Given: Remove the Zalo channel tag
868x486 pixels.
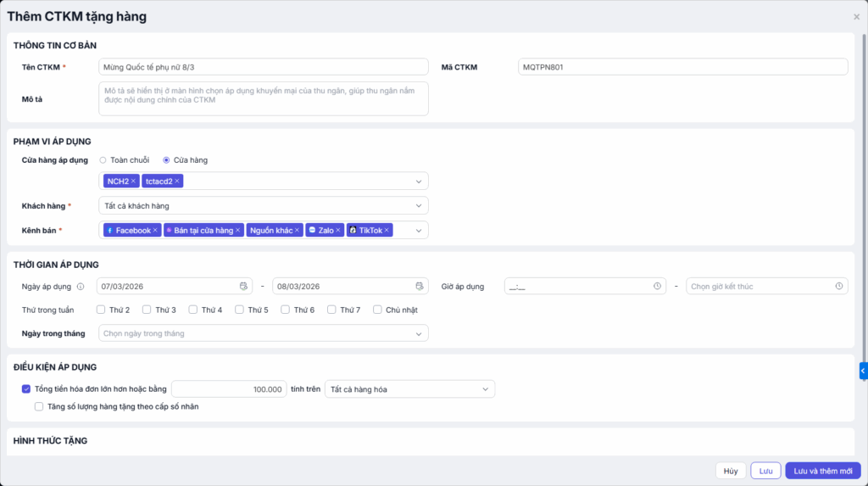Looking at the screenshot, I should click(337, 230).
